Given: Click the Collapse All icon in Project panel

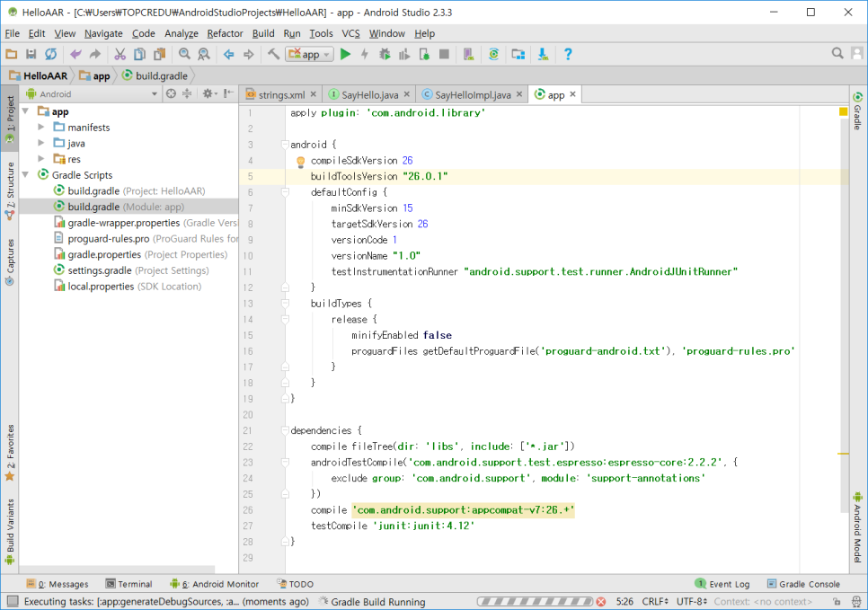Looking at the screenshot, I should tap(187, 93).
